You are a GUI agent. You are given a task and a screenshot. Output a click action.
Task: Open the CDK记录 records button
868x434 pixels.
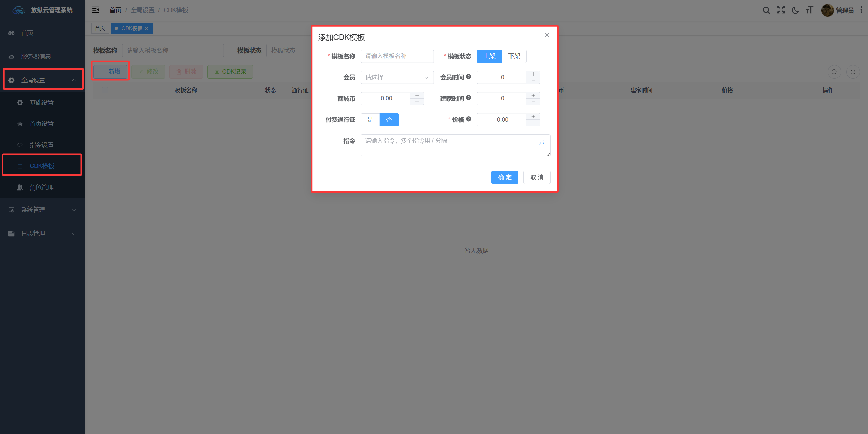coord(230,72)
